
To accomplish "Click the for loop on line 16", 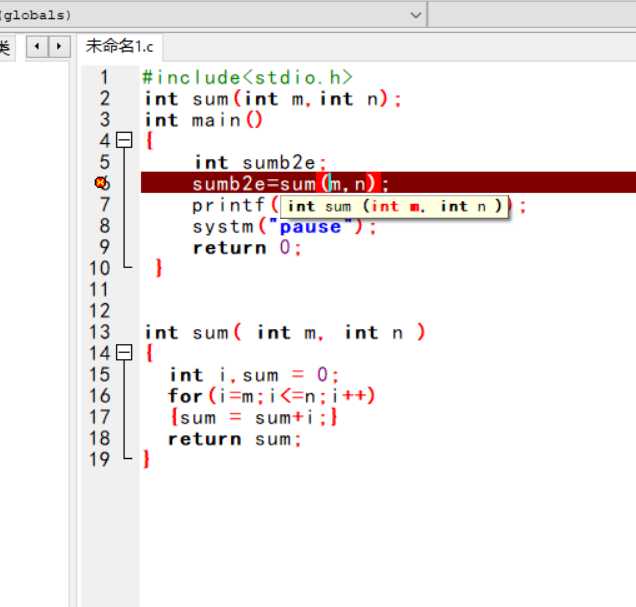I will tap(272, 396).
